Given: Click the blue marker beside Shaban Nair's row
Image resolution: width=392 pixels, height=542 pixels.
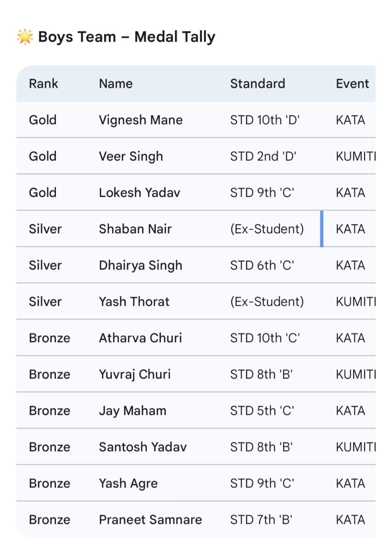Looking at the screenshot, I should click(x=322, y=229).
